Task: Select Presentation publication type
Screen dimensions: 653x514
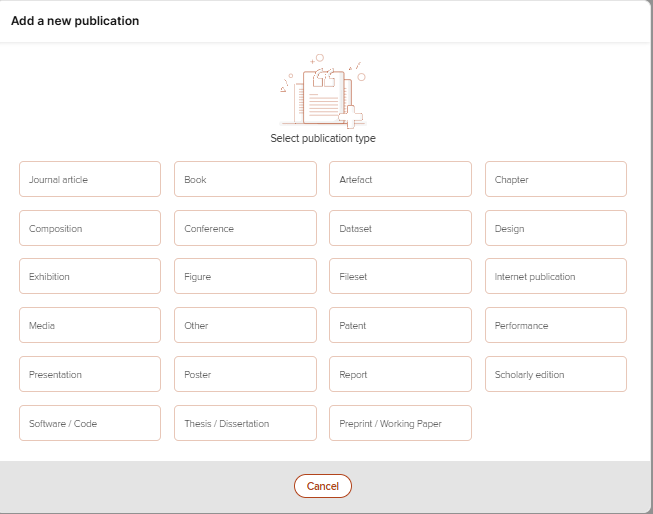Action: point(90,374)
